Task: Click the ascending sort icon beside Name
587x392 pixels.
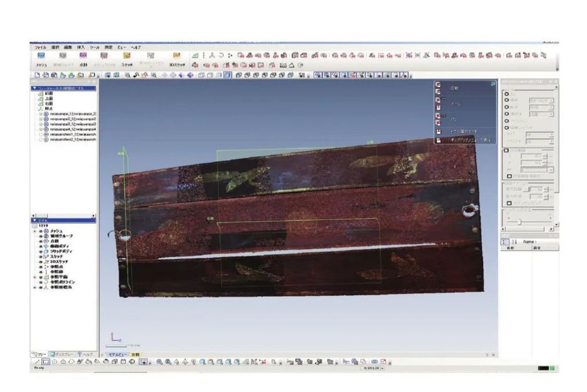Action: (514, 242)
